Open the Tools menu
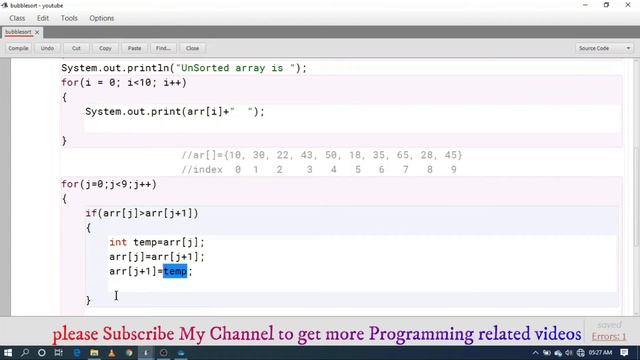The width and height of the screenshot is (640, 360). pyautogui.click(x=69, y=18)
